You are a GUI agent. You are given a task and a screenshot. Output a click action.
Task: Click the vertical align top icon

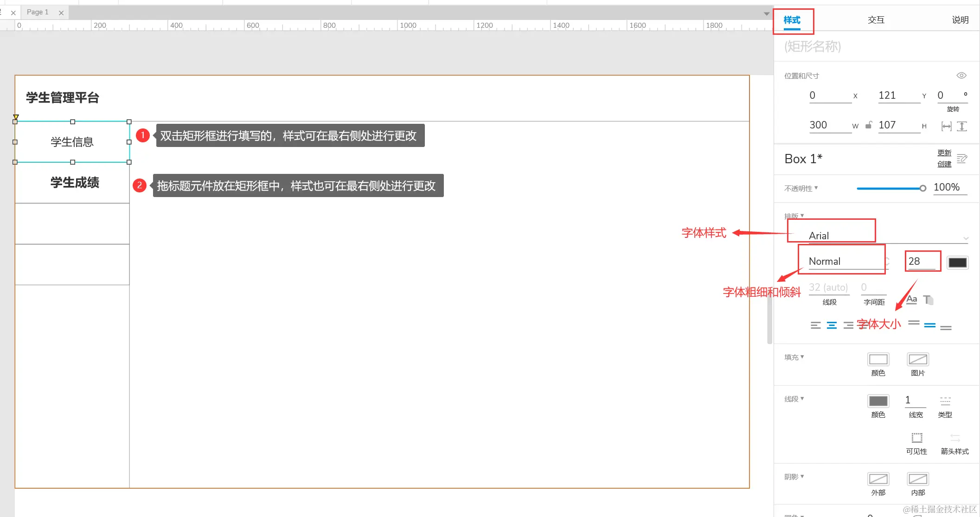(x=914, y=323)
